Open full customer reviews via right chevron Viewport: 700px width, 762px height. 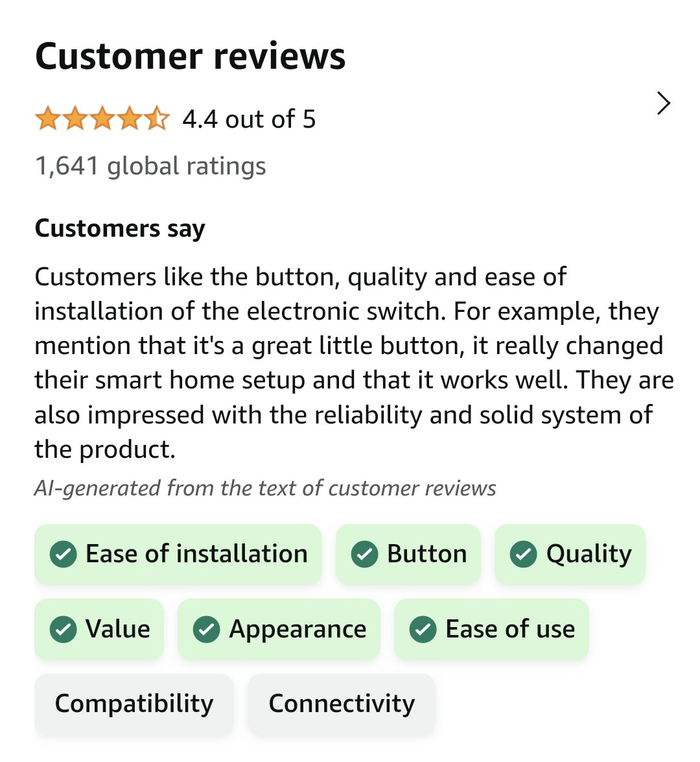pyautogui.click(x=663, y=104)
